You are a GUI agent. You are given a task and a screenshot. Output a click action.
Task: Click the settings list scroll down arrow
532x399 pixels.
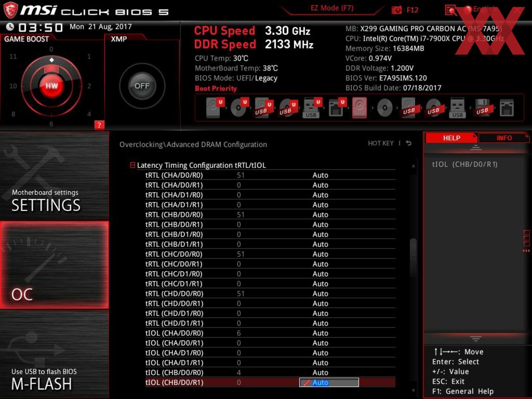click(413, 390)
